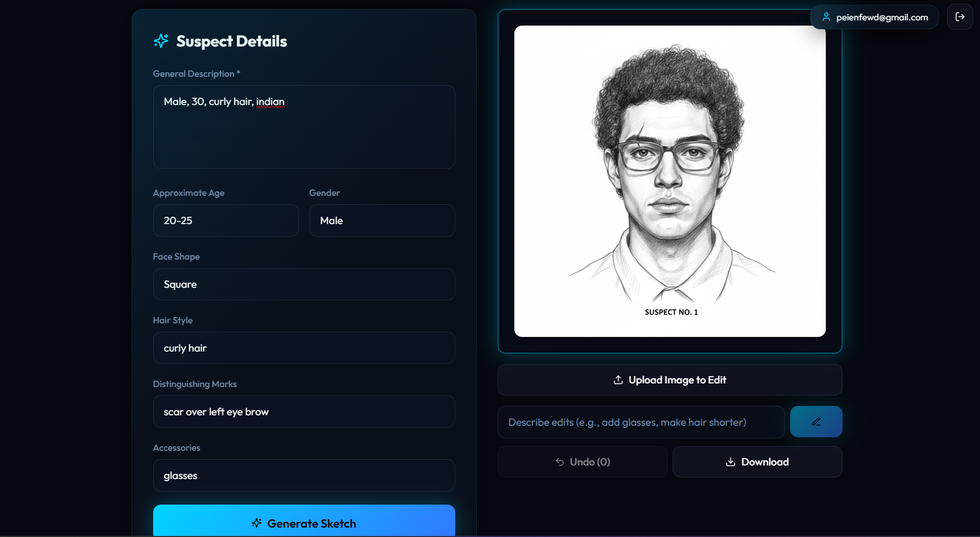The width and height of the screenshot is (980, 537).
Task: Click the sparkle icon on Generate Sketch
Action: pyautogui.click(x=257, y=523)
